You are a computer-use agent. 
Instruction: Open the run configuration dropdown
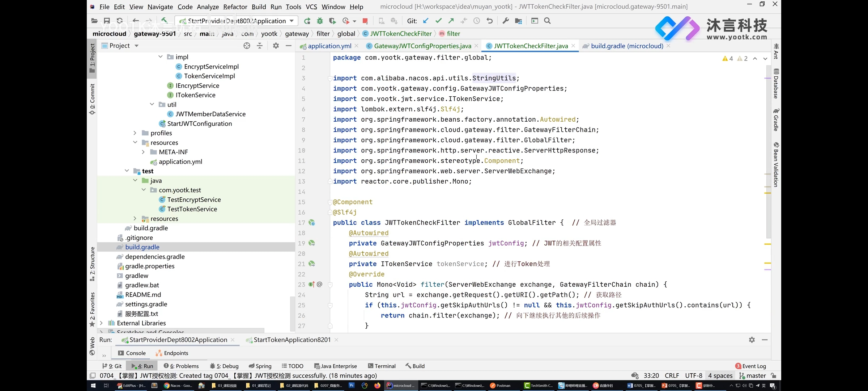click(237, 21)
